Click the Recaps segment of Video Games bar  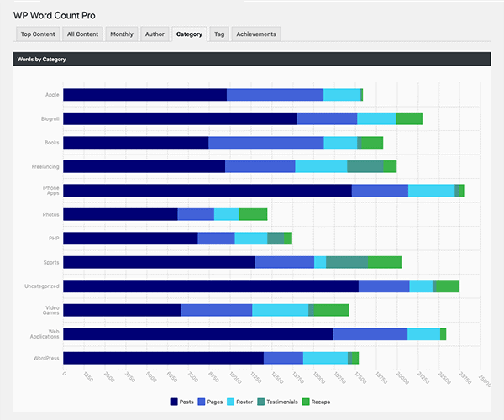331,310
